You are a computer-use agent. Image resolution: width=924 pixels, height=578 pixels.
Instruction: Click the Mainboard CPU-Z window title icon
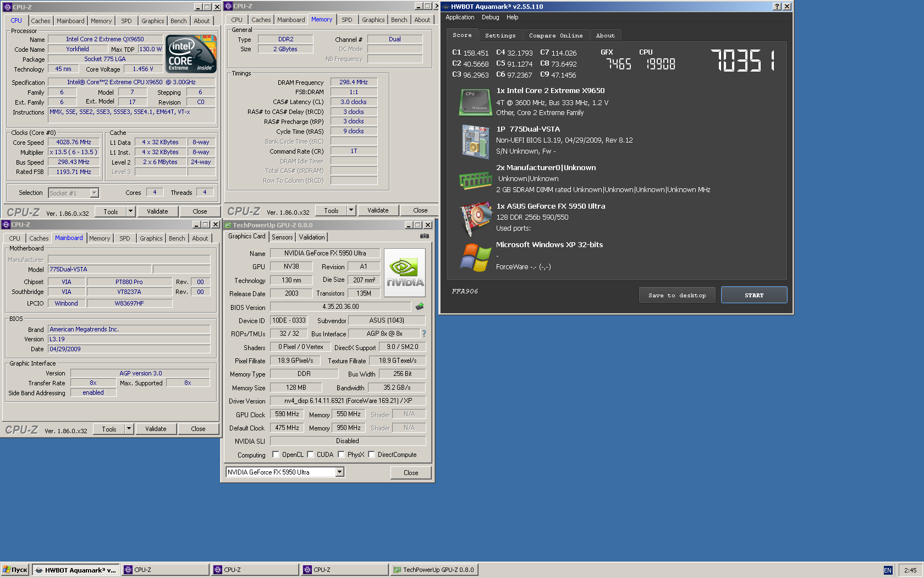pyautogui.click(x=6, y=225)
